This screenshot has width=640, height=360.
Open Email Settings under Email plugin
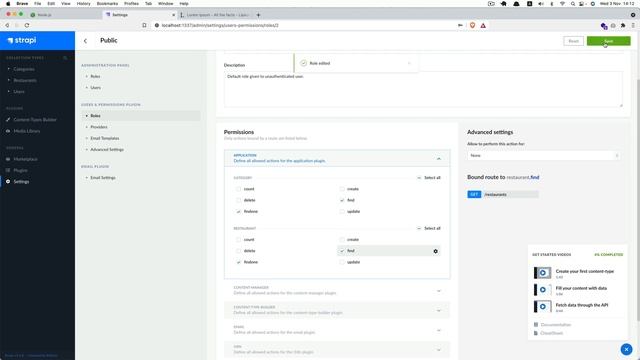(103, 178)
